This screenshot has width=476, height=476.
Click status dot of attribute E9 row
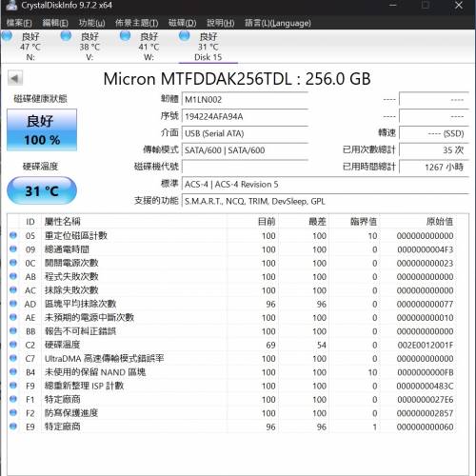pyautogui.click(x=13, y=426)
